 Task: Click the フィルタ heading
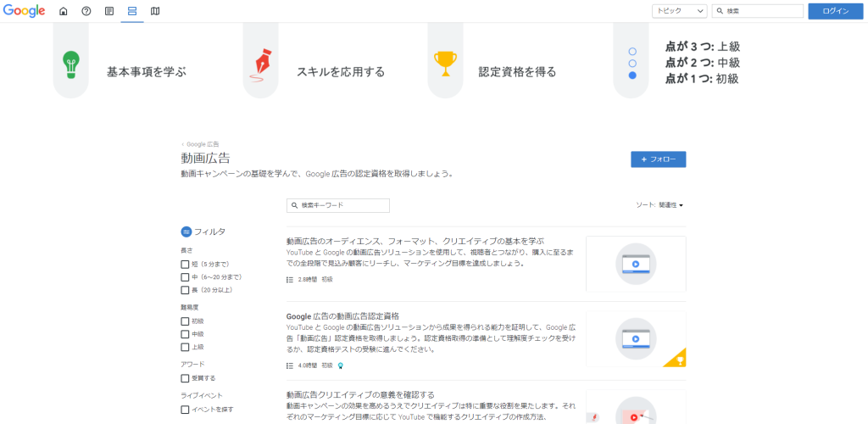pos(210,232)
